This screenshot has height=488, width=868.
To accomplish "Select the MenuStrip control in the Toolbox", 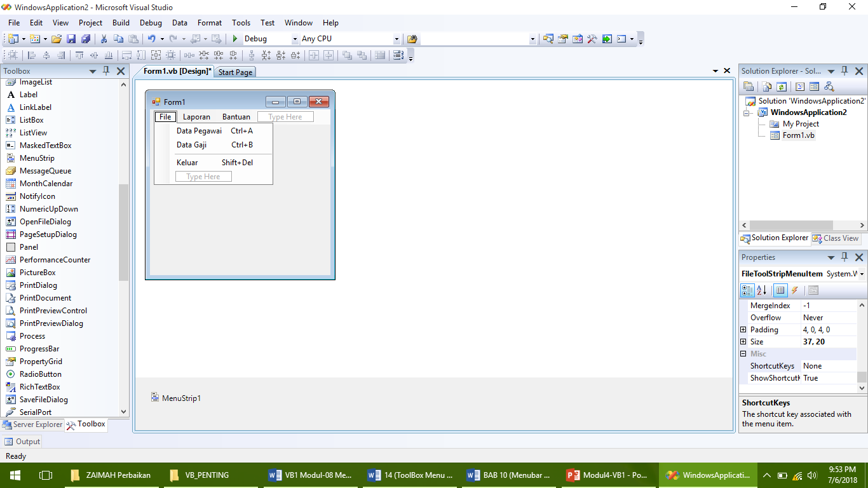I will [x=36, y=158].
